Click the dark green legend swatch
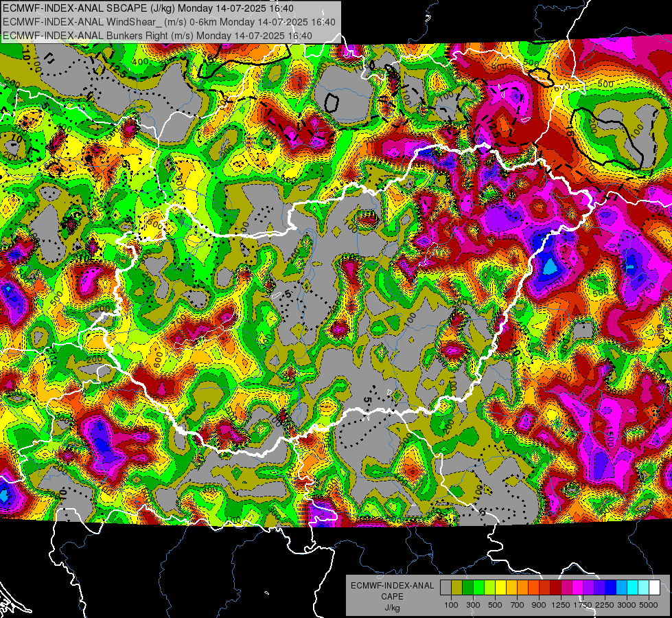Screen dimensions: 672x618 467,588
